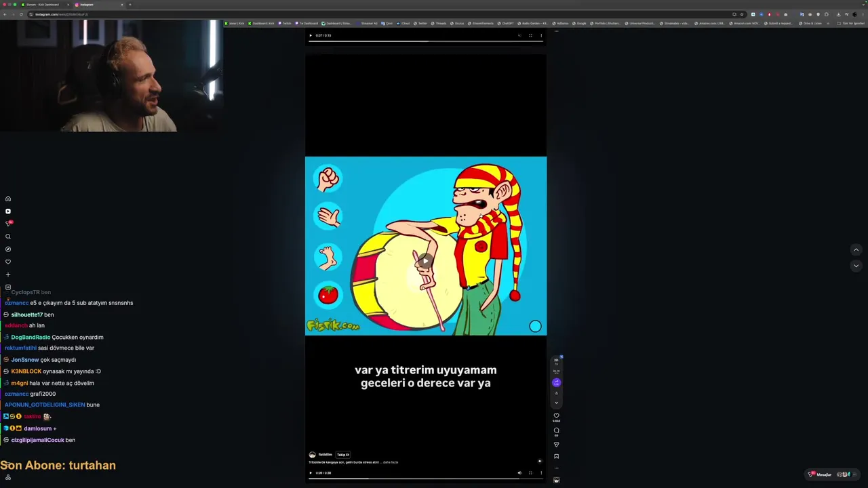This screenshot has height=488, width=868.
Task: Toggle mute on the top reel player
Action: click(x=519, y=35)
